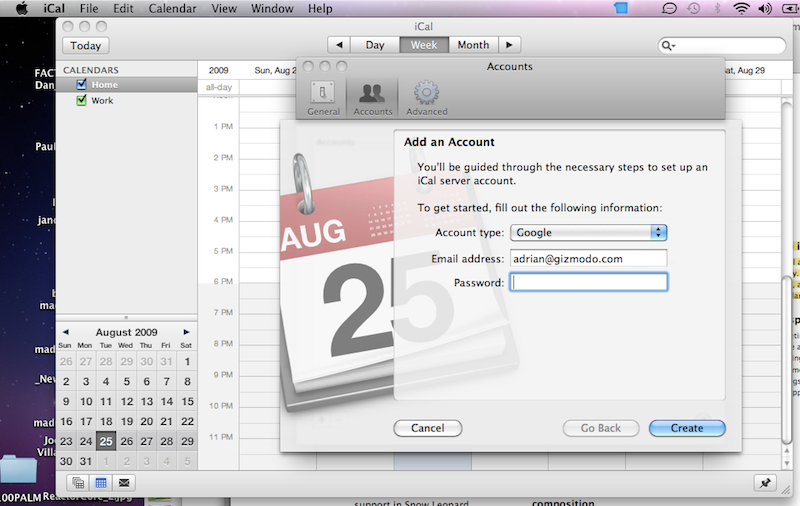
Task: Select August 10 in mini calendar
Action: click(x=86, y=401)
